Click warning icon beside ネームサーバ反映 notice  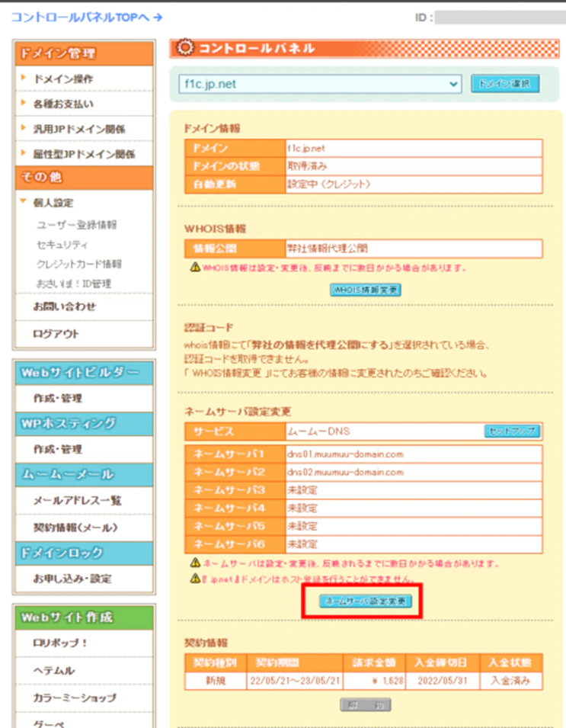[195, 563]
